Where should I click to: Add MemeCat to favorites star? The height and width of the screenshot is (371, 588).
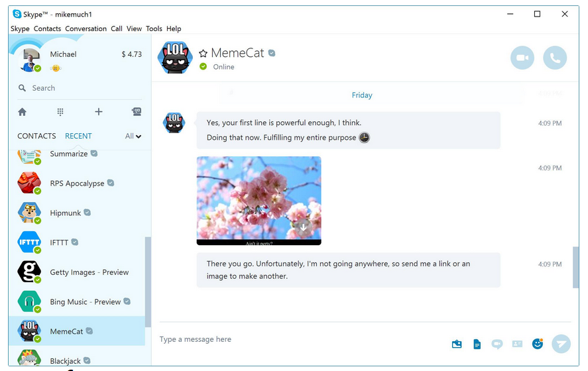(203, 54)
